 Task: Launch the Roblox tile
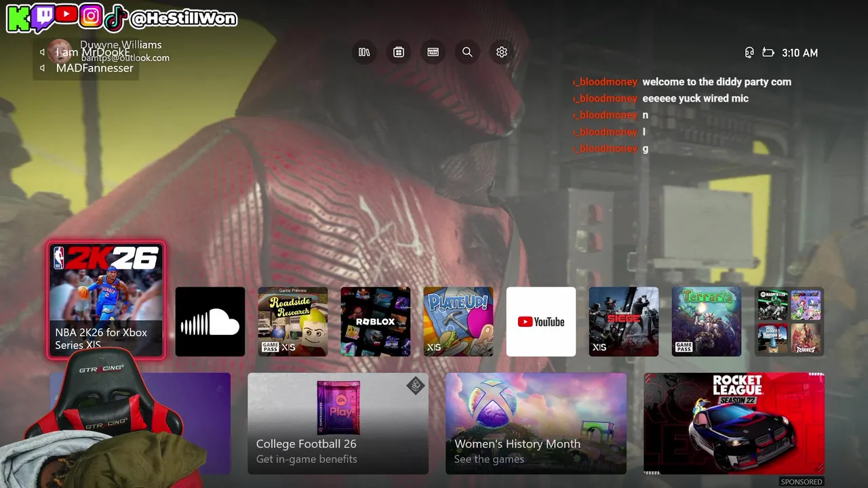click(376, 321)
